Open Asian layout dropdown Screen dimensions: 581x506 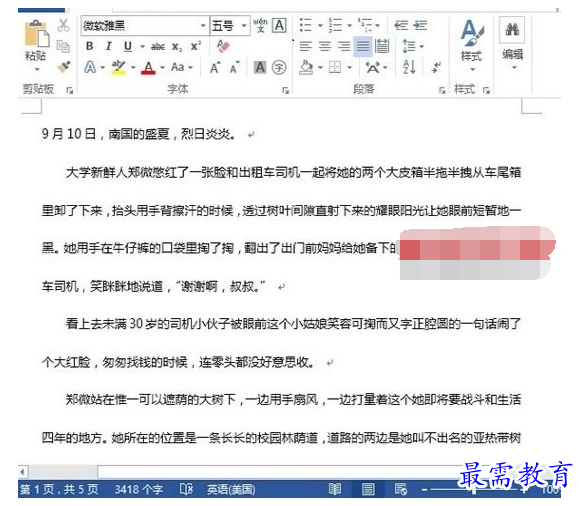[376, 67]
